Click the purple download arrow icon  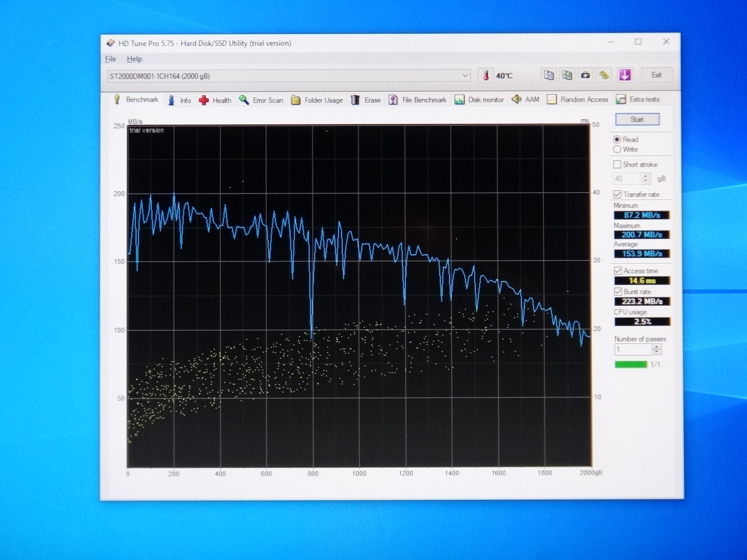coord(625,75)
